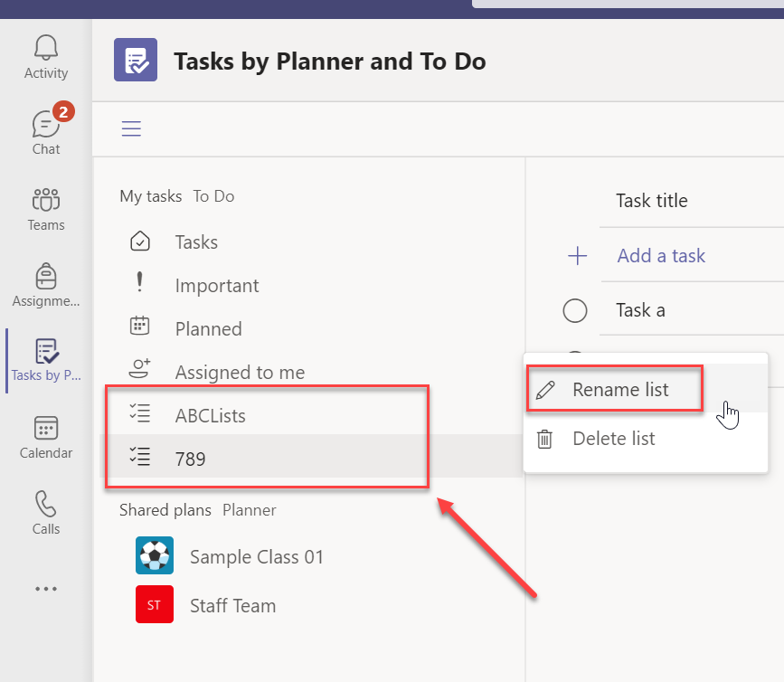This screenshot has height=682, width=784.
Task: Select the Tasks by Planner sidebar icon
Action: [45, 359]
